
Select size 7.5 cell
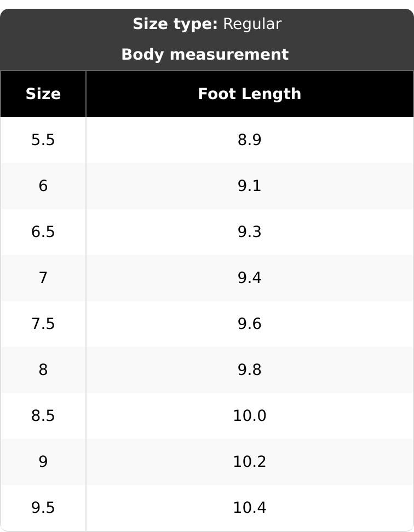click(x=43, y=323)
